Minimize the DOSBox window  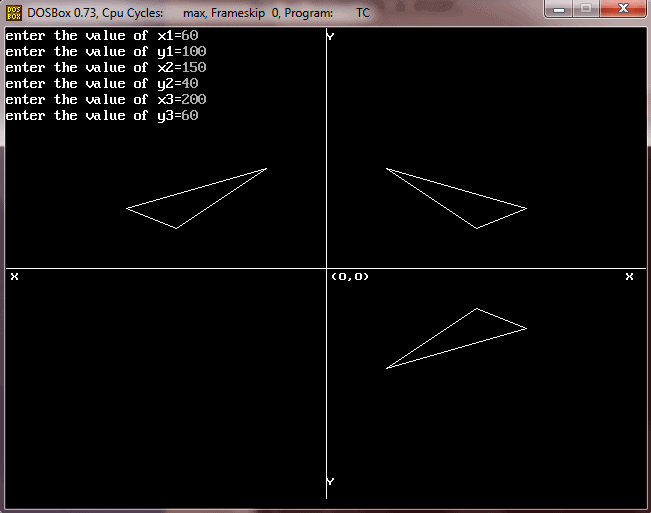point(560,9)
